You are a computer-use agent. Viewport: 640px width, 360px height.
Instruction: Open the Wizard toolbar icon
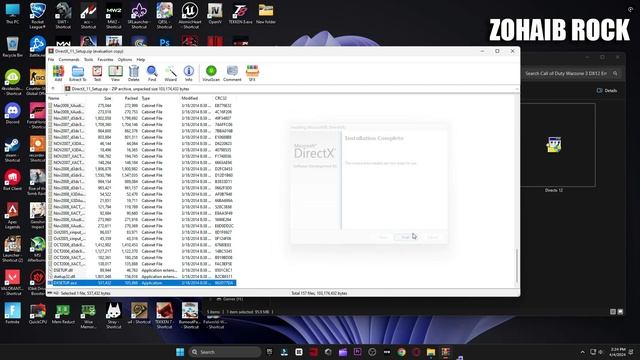[x=171, y=73]
